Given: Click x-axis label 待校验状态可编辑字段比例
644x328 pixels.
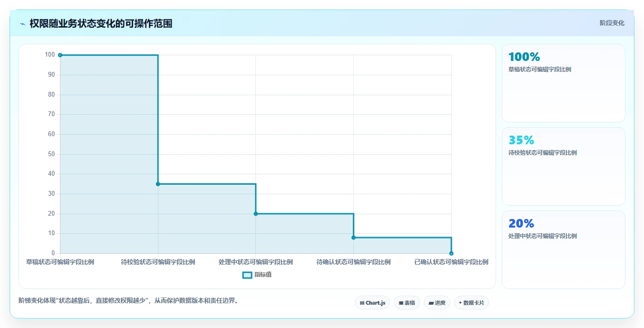Looking at the screenshot, I should click(x=158, y=262).
